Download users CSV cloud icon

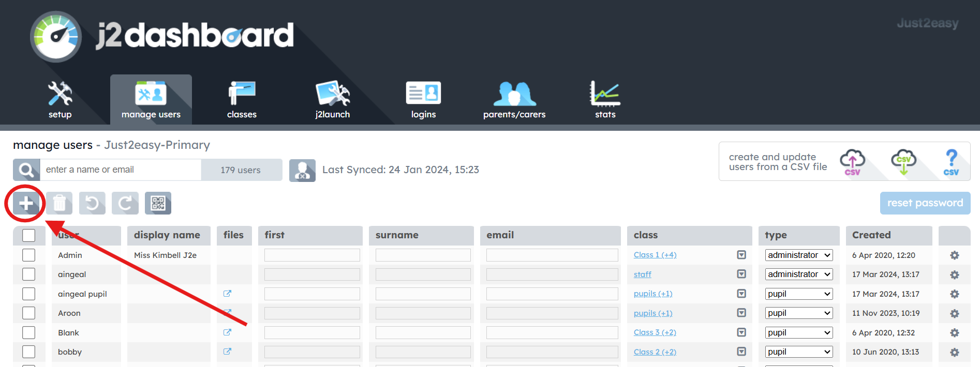[903, 162]
